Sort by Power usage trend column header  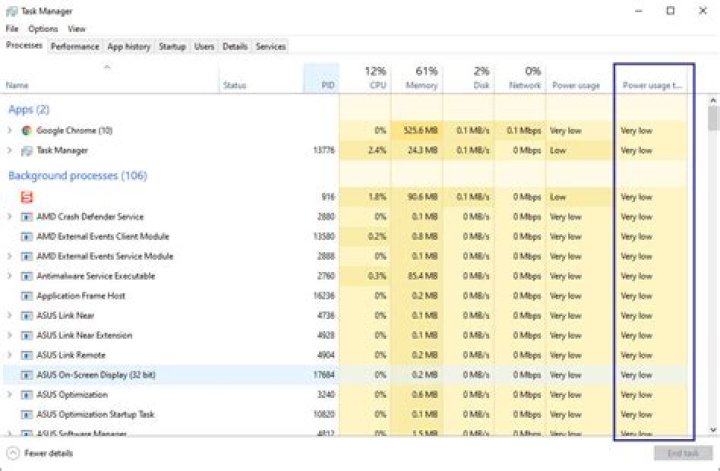tap(652, 78)
